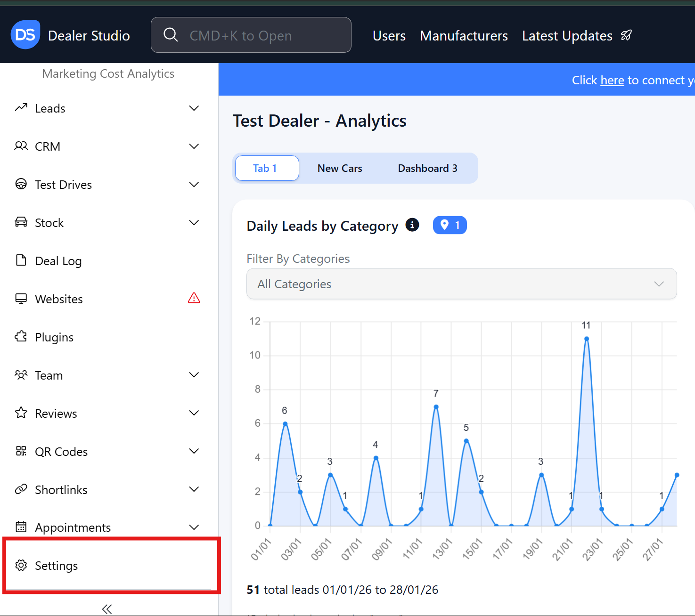Collapse sidebar with double-chevron icon
The height and width of the screenshot is (616, 695).
pos(107,609)
